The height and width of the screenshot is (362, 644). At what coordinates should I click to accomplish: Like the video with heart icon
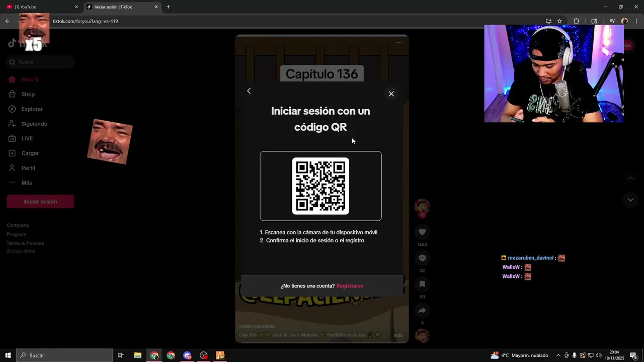(x=422, y=232)
